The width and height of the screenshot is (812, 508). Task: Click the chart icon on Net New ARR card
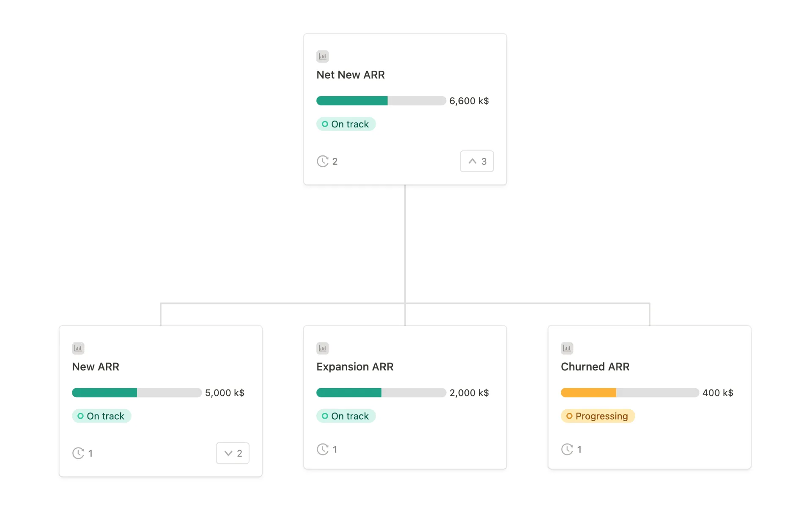(323, 56)
